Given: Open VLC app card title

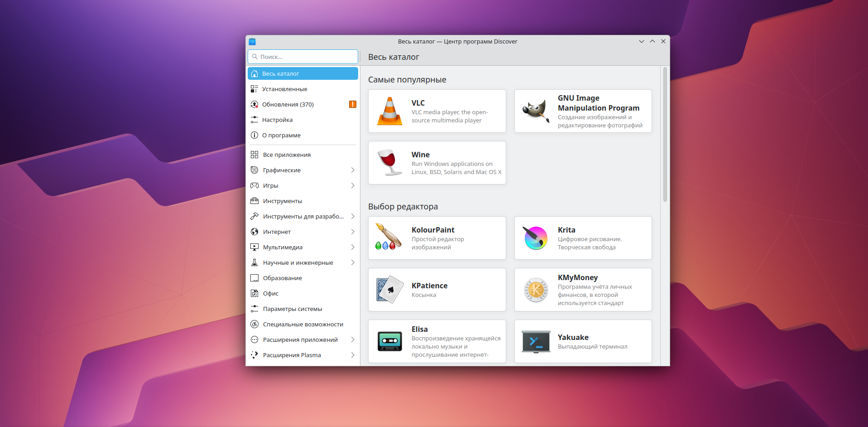Looking at the screenshot, I should (418, 103).
